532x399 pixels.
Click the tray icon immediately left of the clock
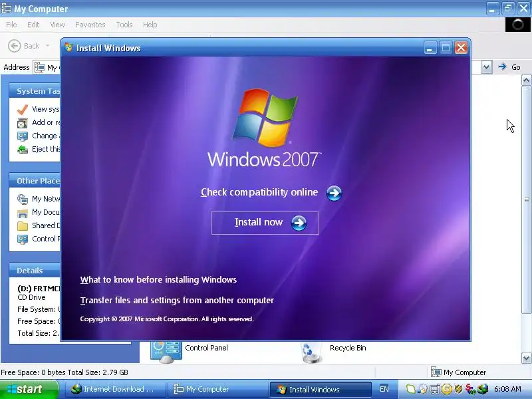click(x=483, y=389)
